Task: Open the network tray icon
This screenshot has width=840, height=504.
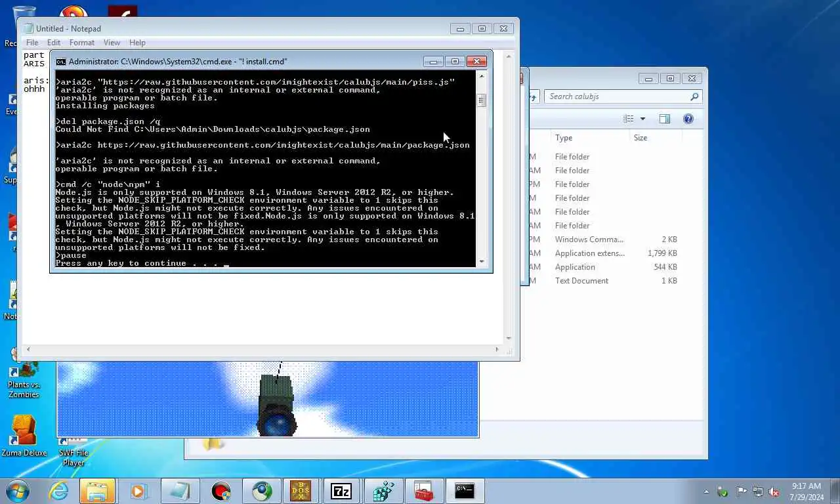Action: click(758, 492)
